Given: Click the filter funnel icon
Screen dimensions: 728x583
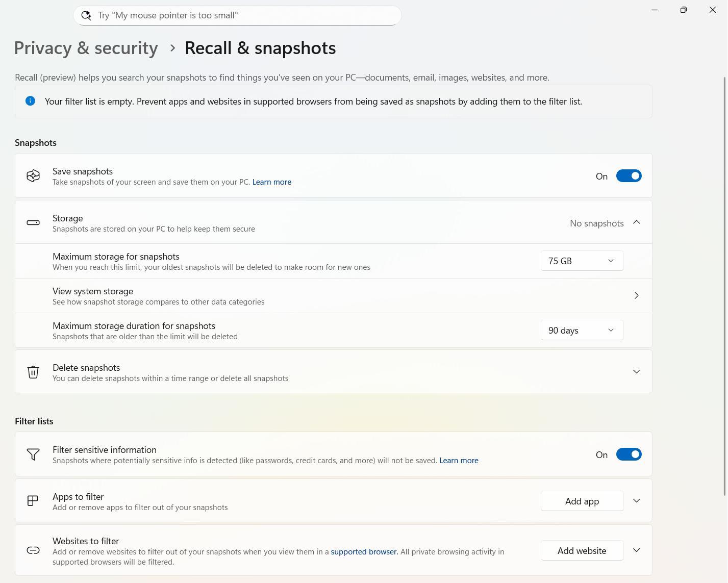Looking at the screenshot, I should pos(33,454).
